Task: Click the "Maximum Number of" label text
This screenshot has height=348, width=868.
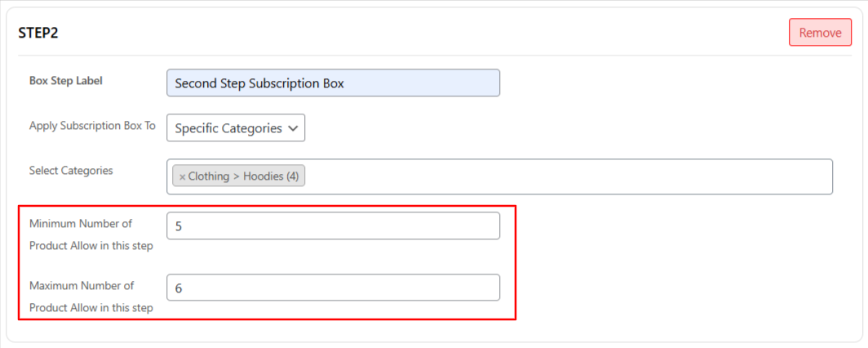Action: [x=82, y=286]
